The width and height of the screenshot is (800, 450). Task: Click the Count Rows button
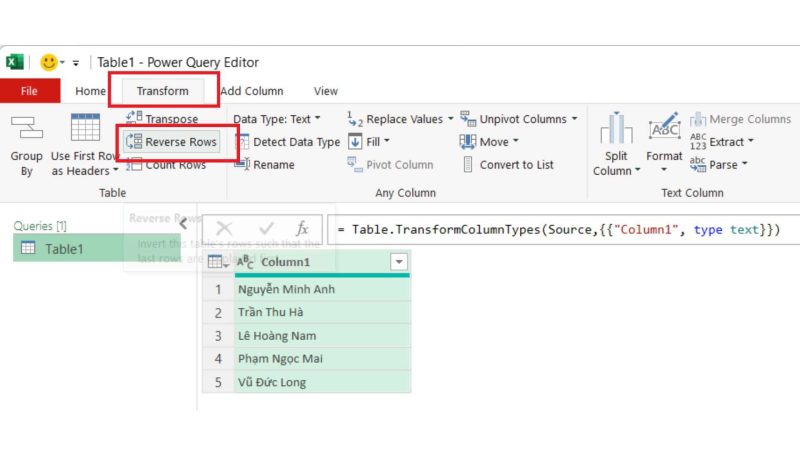(166, 164)
